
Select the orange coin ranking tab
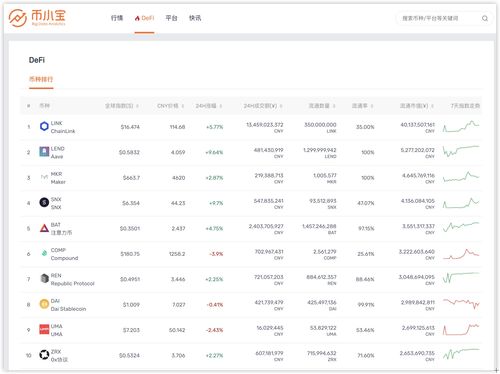(x=41, y=79)
